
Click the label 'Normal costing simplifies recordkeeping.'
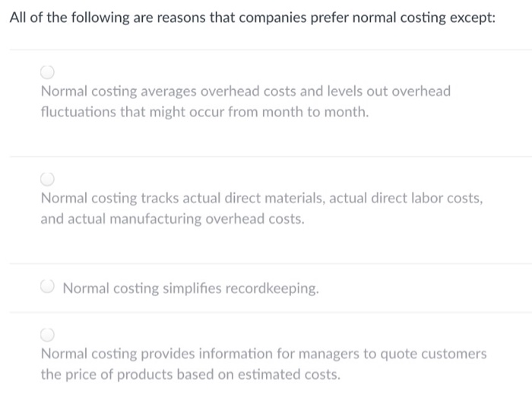[x=191, y=289]
